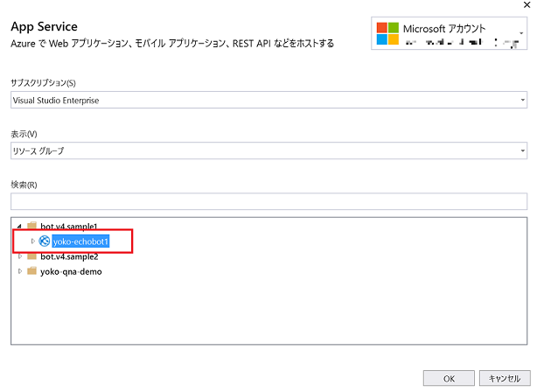Viewport: 537px width, 392px height.
Task: Open the リソース グループ view dropdown
Action: pyautogui.click(x=268, y=150)
